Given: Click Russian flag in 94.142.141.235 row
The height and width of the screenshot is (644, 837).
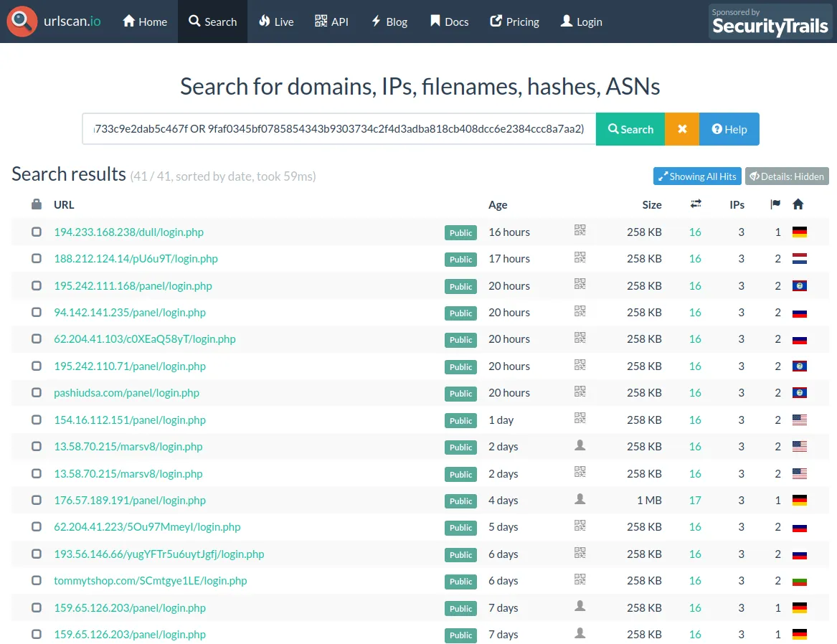Looking at the screenshot, I should point(799,313).
